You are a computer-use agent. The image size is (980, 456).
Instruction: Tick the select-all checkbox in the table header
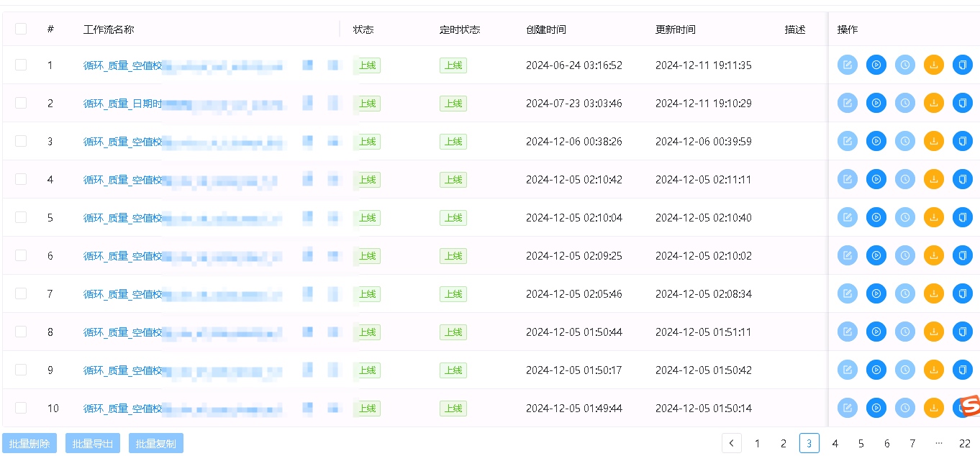tap(21, 29)
